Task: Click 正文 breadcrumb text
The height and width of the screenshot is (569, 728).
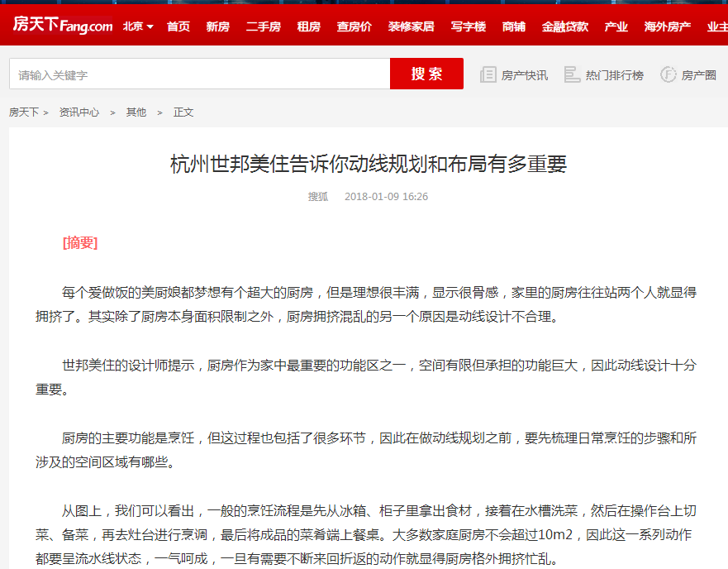Action: point(183,112)
